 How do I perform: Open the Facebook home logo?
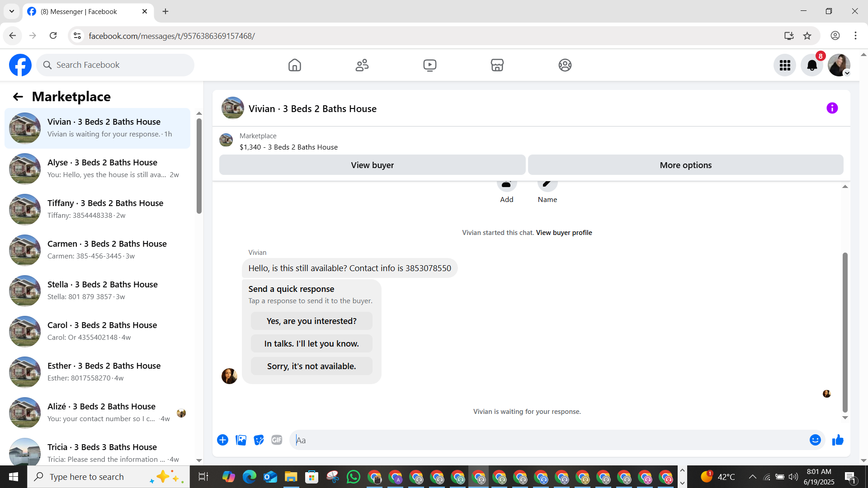(20, 65)
